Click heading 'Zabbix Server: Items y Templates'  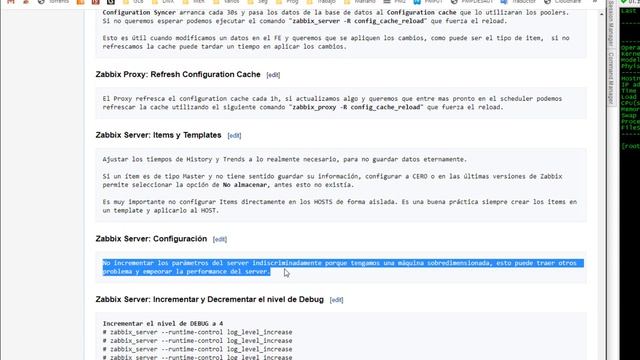158,135
